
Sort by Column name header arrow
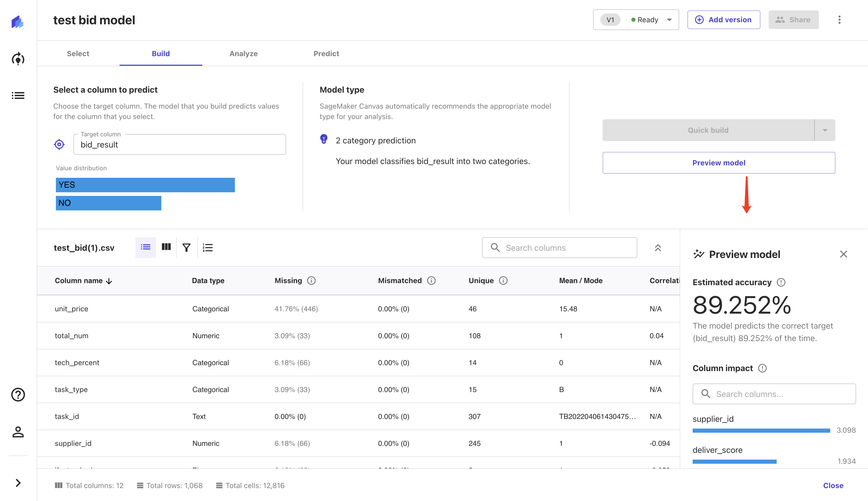coord(109,281)
